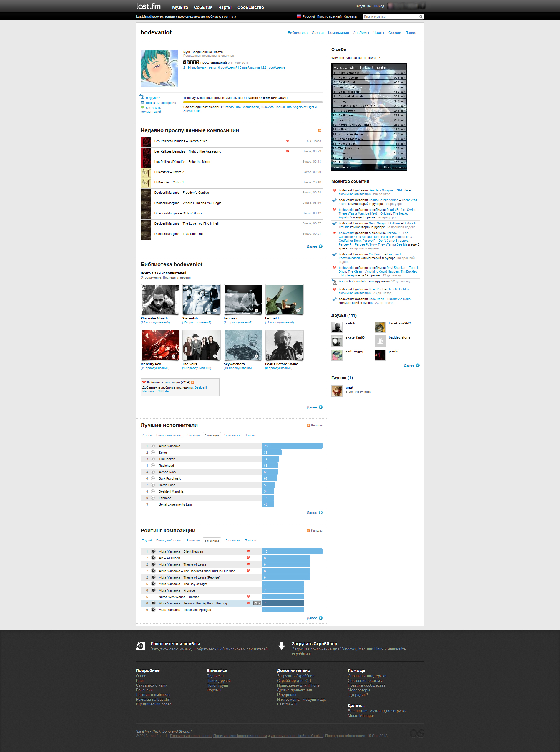The image size is (560, 752).
Task: Open the События menu
Action: (x=203, y=7)
